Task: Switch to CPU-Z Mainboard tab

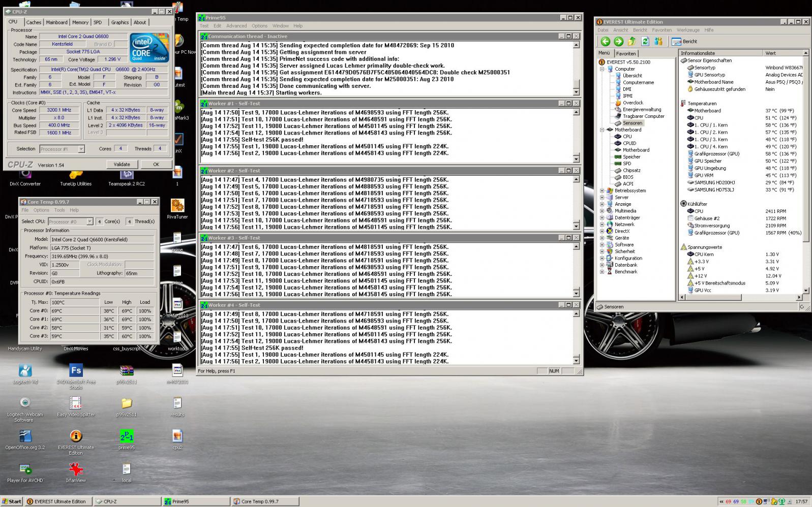Action: [56, 22]
